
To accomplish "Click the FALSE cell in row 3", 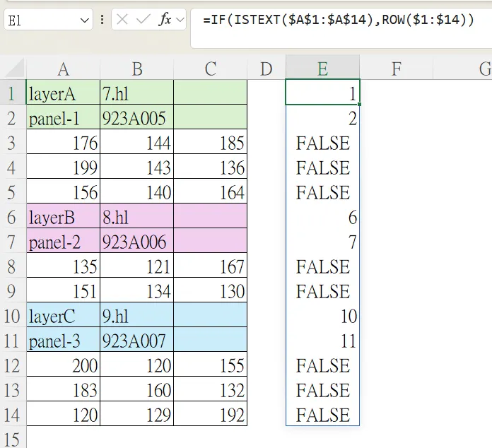I will (x=322, y=142).
